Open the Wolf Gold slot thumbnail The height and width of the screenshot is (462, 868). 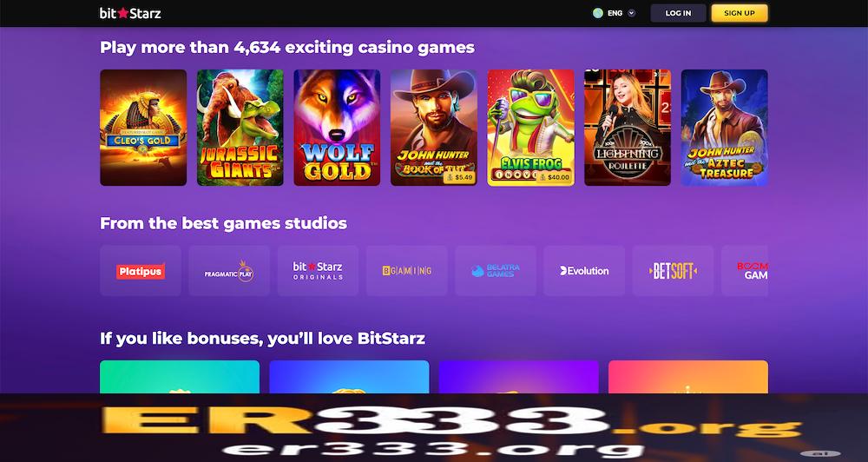point(337,128)
